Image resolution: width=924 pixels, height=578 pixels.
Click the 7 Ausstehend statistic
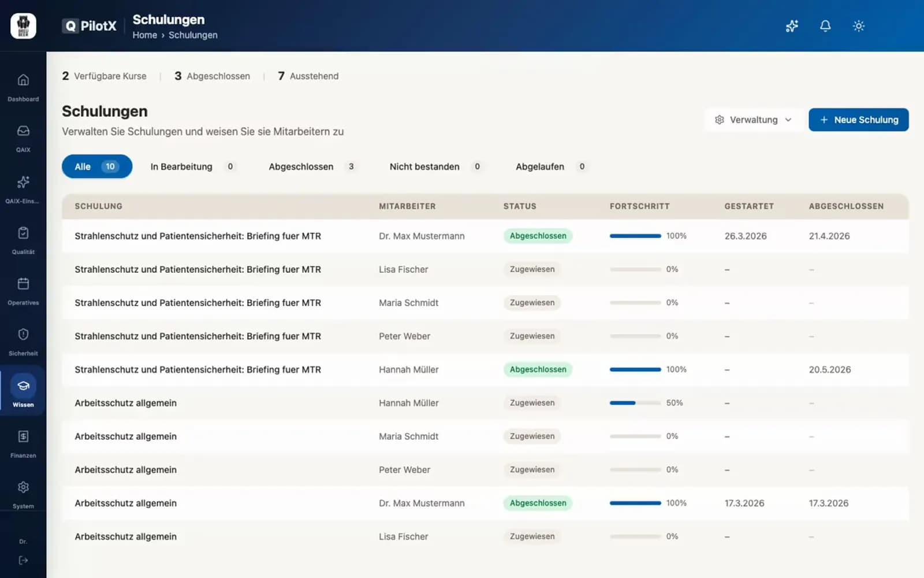pyautogui.click(x=308, y=76)
